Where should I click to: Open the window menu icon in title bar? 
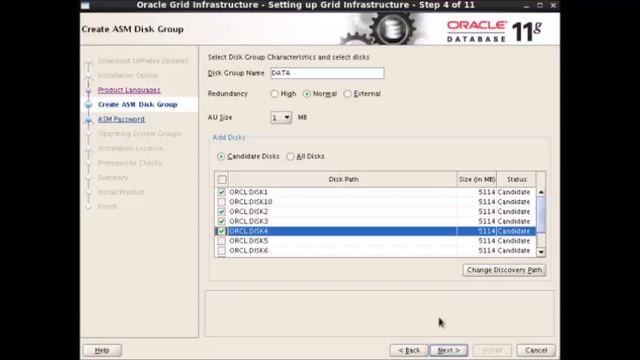pyautogui.click(x=85, y=5)
